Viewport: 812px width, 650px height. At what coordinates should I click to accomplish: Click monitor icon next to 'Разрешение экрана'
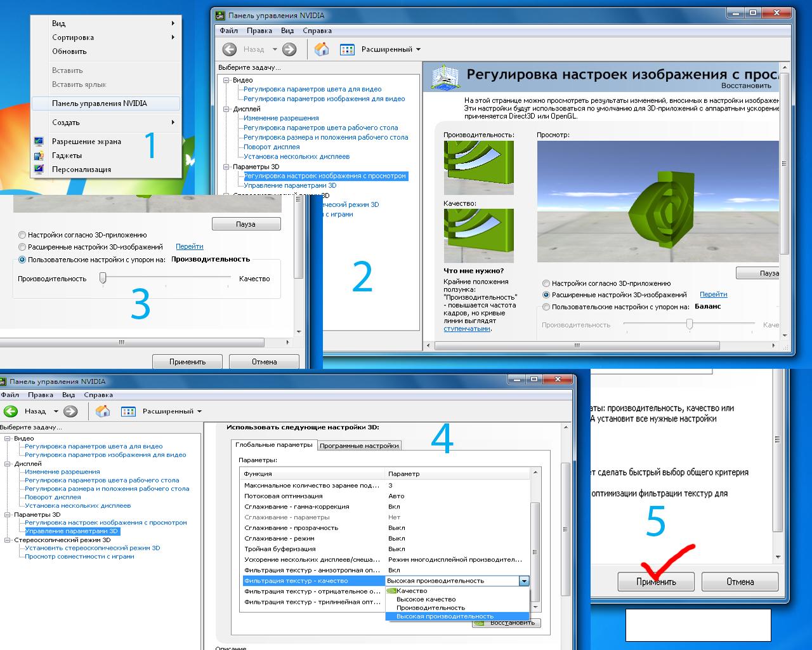pyautogui.click(x=39, y=142)
